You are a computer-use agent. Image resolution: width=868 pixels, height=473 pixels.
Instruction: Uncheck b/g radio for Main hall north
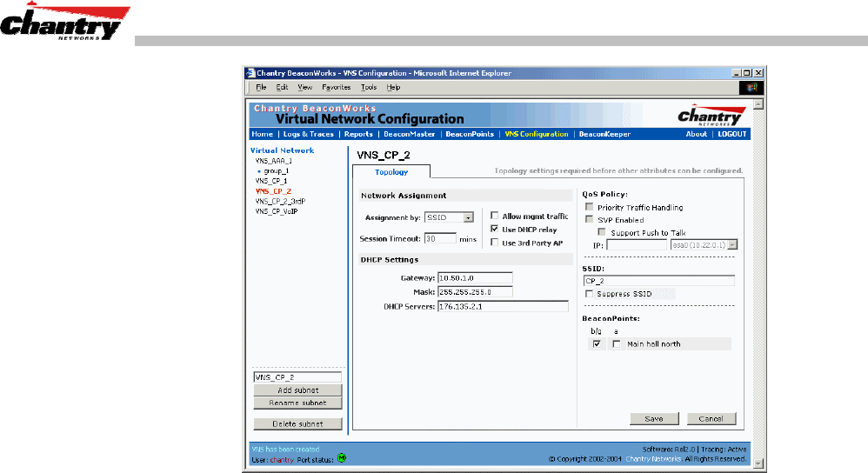(x=596, y=344)
